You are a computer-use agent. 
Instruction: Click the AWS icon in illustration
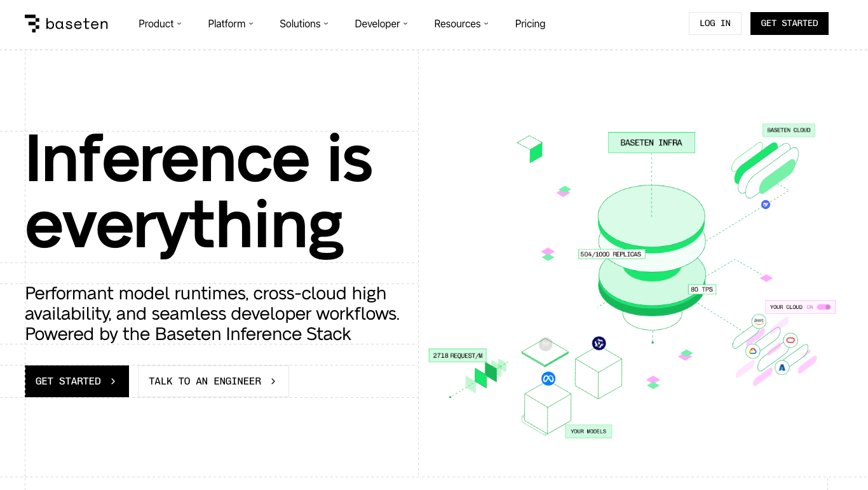pos(758,321)
